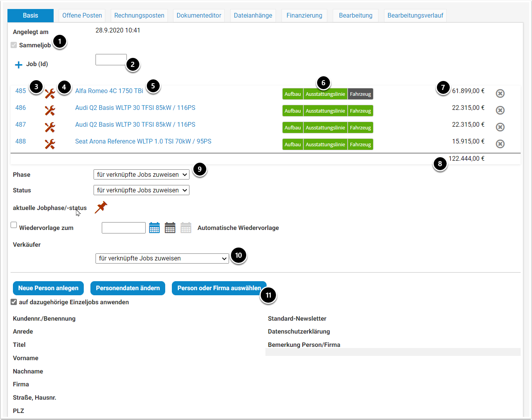Open the Finanzierung tab
Image resolution: width=532 pixels, height=420 pixels.
tap(304, 16)
